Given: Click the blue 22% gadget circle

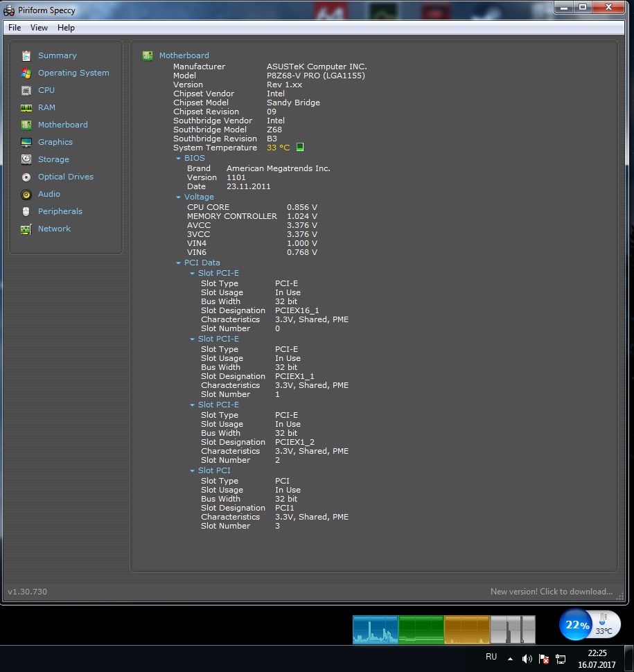Looking at the screenshot, I should pos(576,624).
